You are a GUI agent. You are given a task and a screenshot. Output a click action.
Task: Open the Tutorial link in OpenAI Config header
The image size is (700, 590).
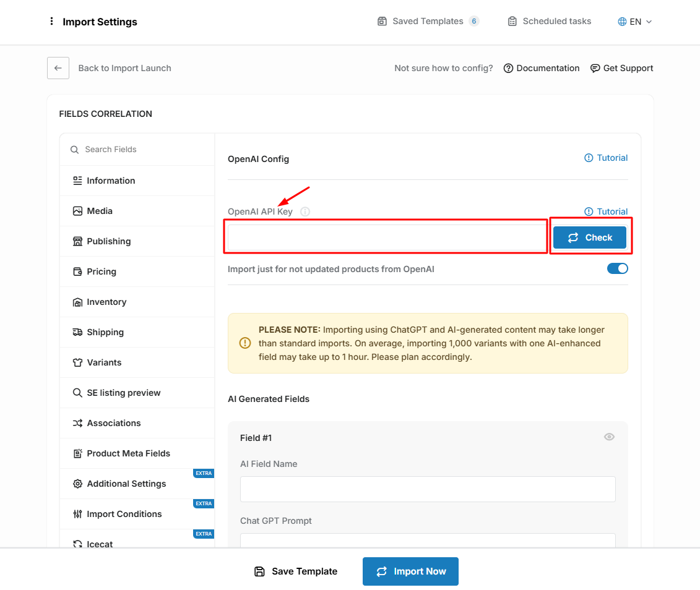(606, 158)
